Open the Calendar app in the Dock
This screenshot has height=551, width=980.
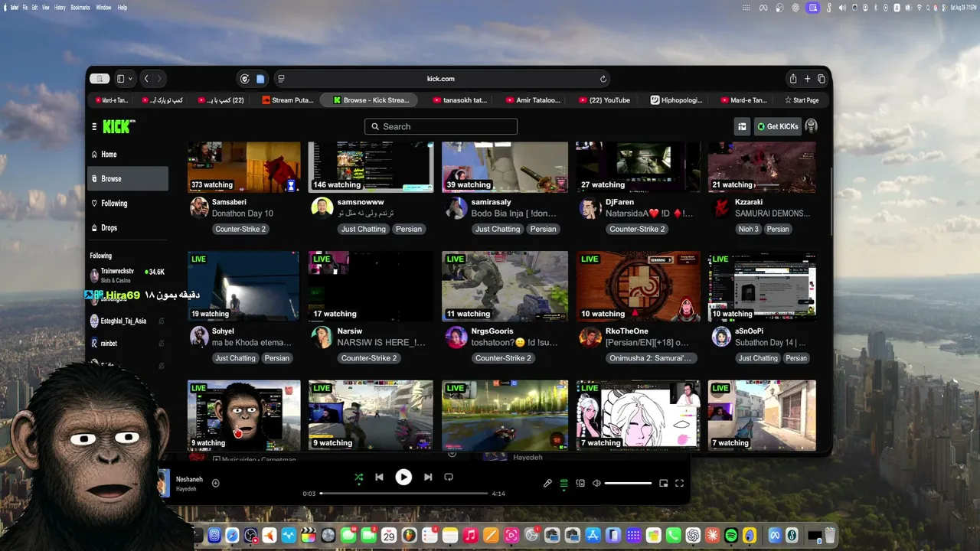[x=389, y=536]
